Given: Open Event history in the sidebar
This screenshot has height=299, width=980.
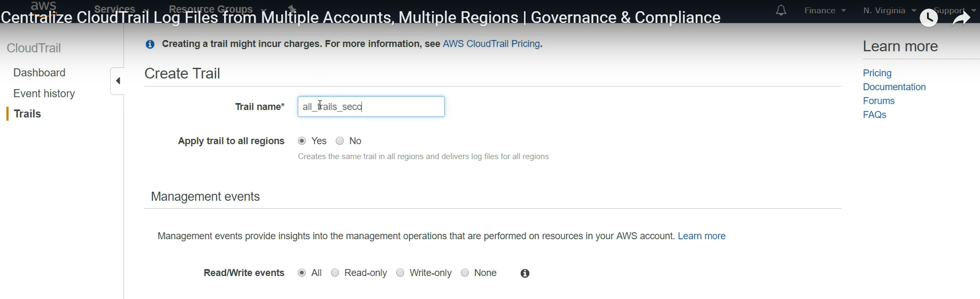Looking at the screenshot, I should pyautogui.click(x=44, y=93).
